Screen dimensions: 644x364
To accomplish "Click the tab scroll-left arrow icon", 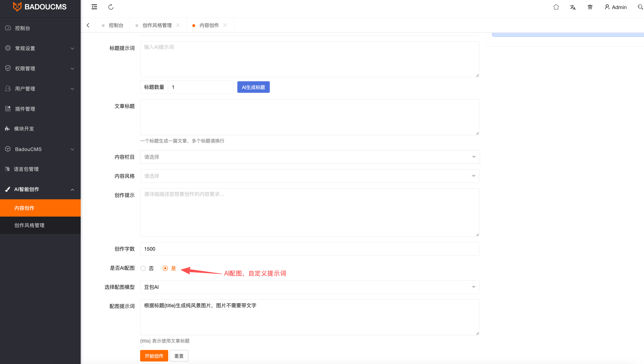I will (x=88, y=25).
